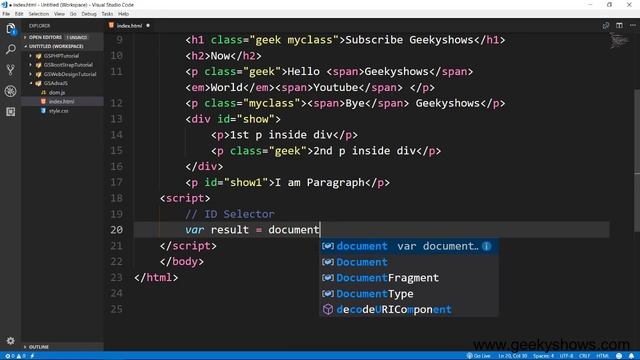Viewport: 640px width, 360px height.
Task: Click the unsaved dot on index.html tab
Action: (148, 25)
